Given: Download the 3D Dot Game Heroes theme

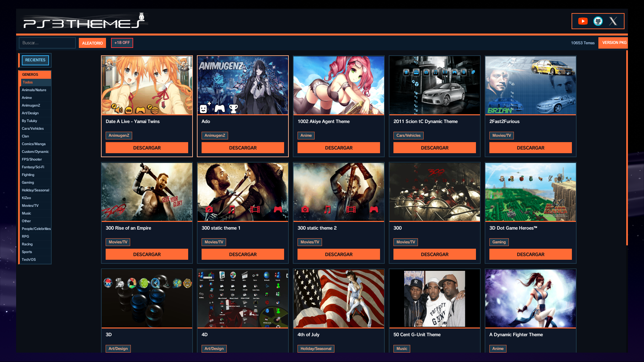Looking at the screenshot, I should [531, 254].
